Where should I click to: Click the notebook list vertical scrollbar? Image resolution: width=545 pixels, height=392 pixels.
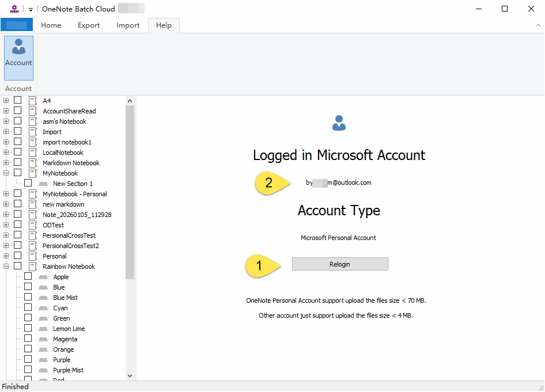[x=130, y=190]
